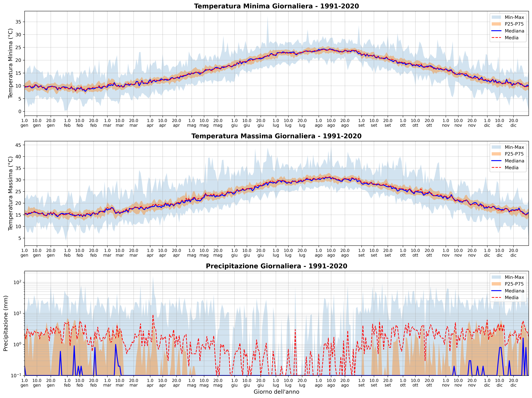Click "20.0 mag" tick under Temperatura Massima chart
This screenshot has width=532, height=398.
pos(218,253)
